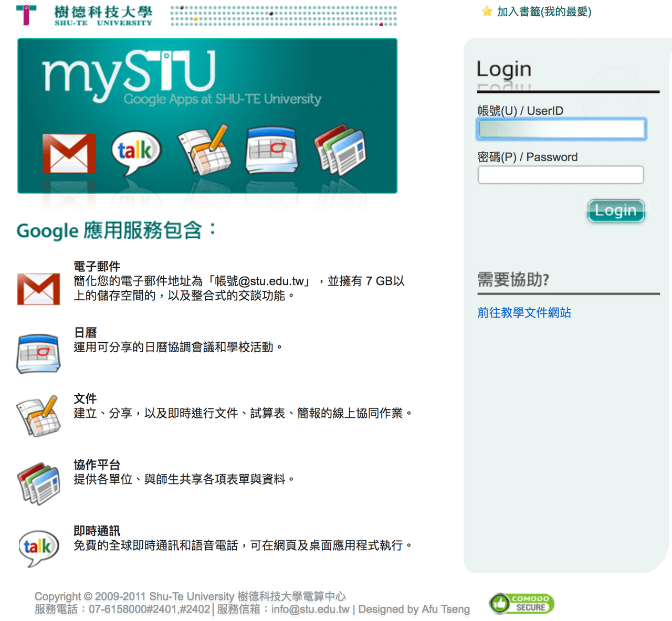Viewport: 672px width, 621px height.
Task: Click the 免費的全球即時通訊 description text
Action: point(243,545)
